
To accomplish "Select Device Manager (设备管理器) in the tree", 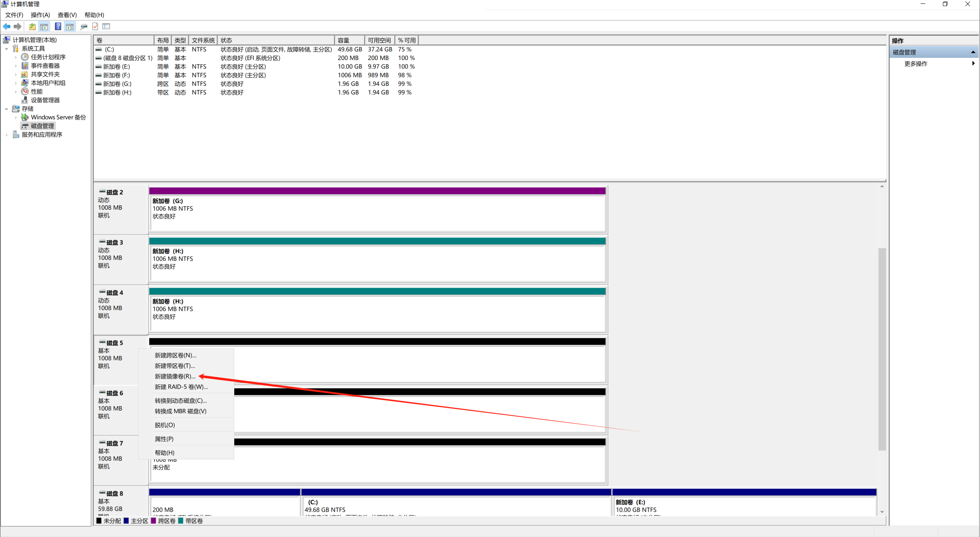I will point(45,100).
